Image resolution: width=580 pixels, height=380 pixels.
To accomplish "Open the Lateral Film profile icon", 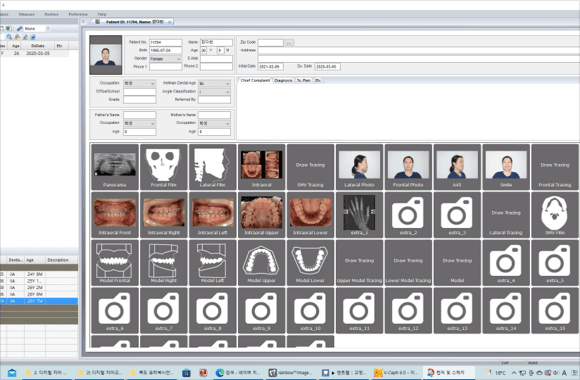I will point(212,167).
